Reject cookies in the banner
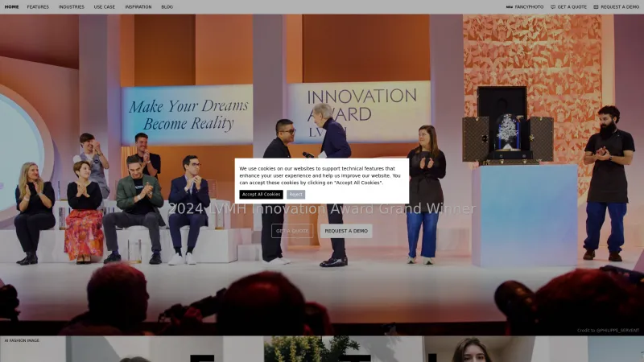The height and width of the screenshot is (362, 644). coord(295,195)
